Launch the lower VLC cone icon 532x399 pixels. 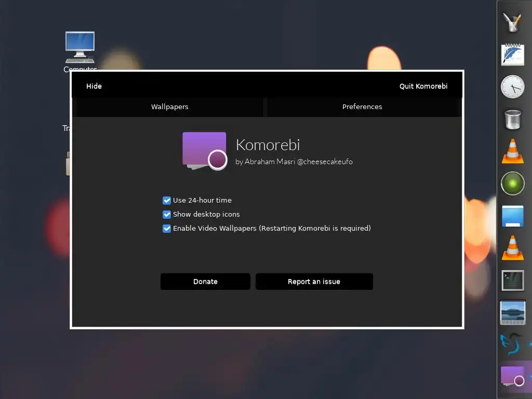pos(512,248)
